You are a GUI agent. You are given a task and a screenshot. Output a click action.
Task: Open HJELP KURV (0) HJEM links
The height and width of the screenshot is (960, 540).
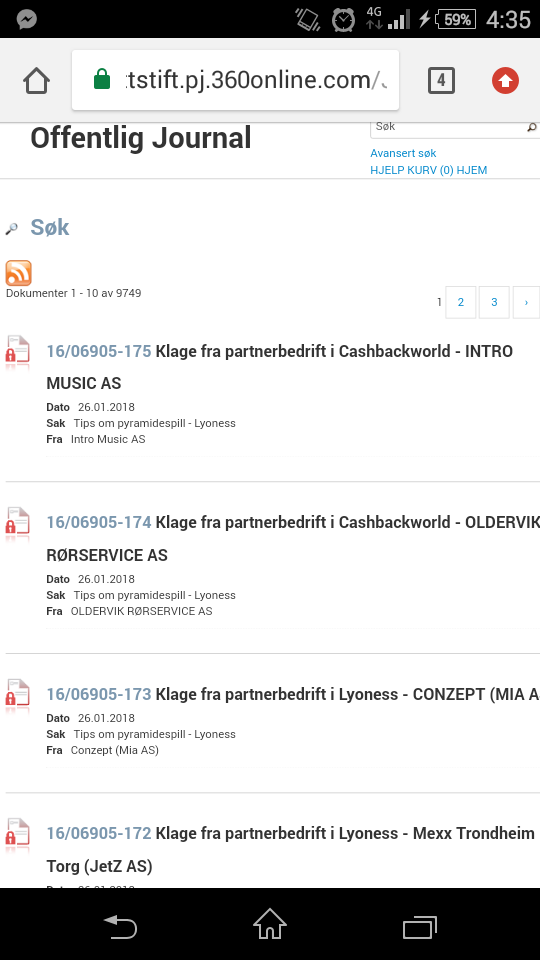tap(429, 170)
